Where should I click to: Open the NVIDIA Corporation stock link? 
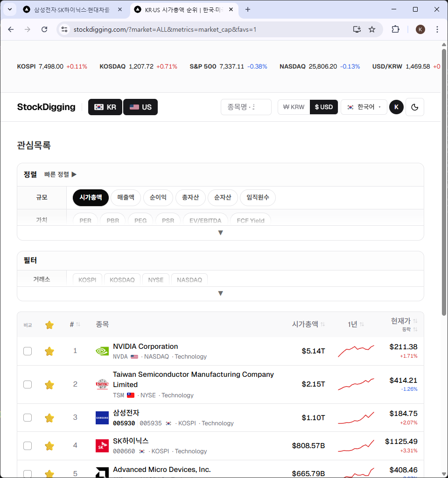pyautogui.click(x=146, y=346)
